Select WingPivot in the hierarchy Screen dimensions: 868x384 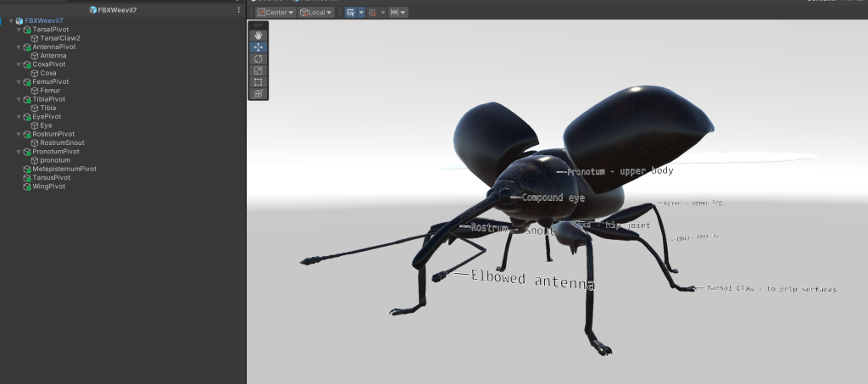point(48,186)
